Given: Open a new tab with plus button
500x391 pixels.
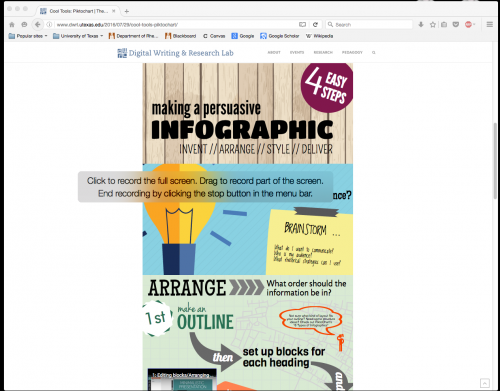Looking at the screenshot, I should (x=127, y=11).
